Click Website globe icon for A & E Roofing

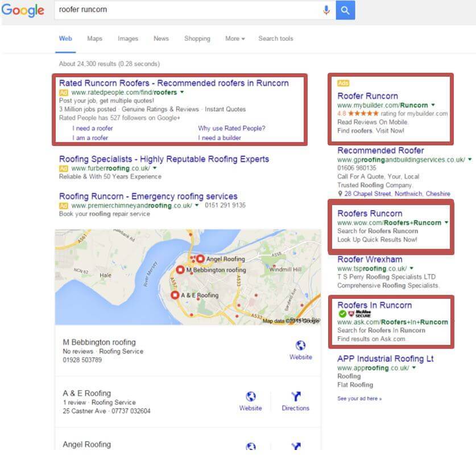point(250,397)
